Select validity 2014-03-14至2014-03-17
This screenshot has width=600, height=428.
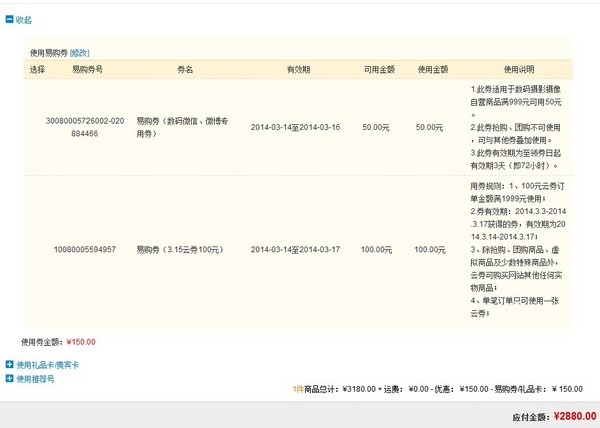[x=295, y=250]
